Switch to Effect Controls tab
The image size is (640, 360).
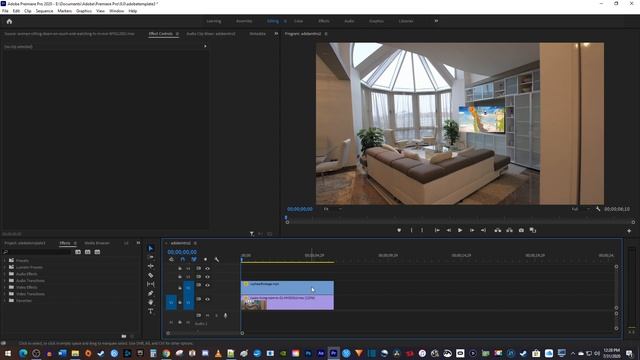[160, 34]
